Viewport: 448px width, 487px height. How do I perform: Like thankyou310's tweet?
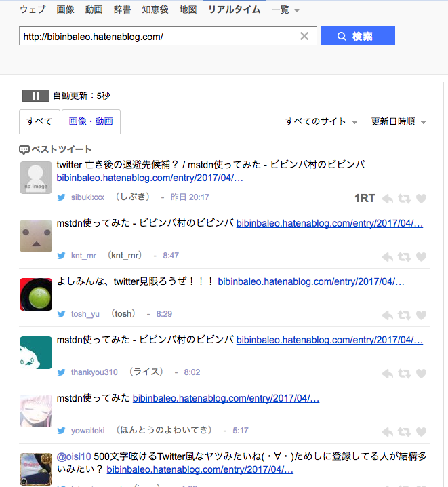point(421,374)
